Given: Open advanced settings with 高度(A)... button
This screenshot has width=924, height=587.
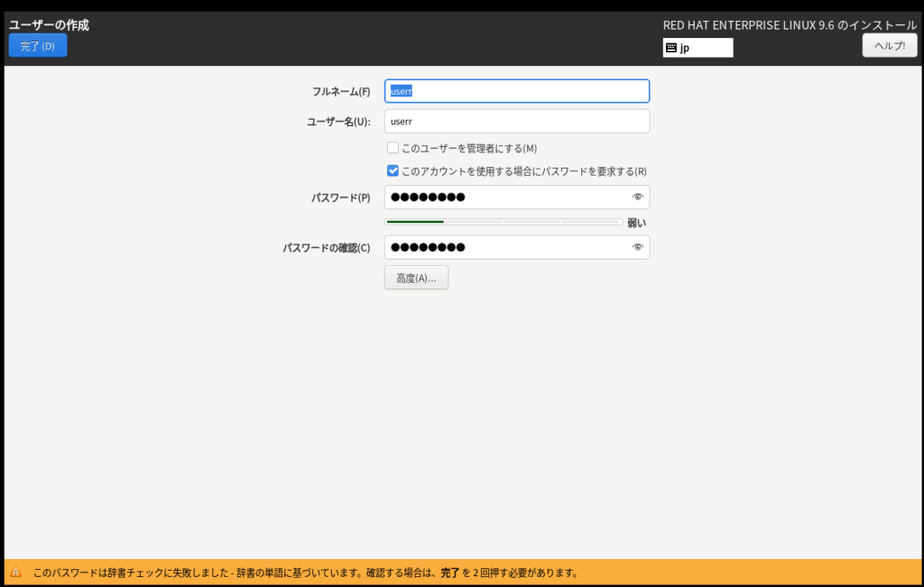Looking at the screenshot, I should tap(416, 278).
